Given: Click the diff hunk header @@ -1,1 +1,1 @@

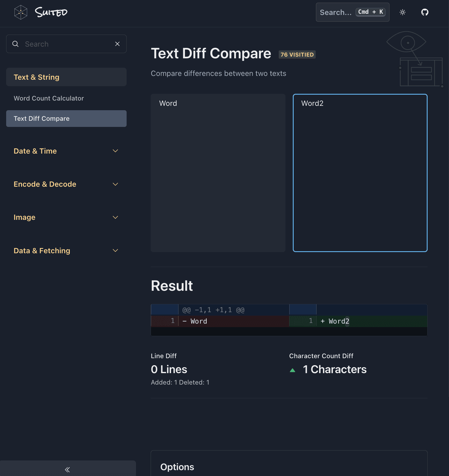Looking at the screenshot, I should [x=213, y=310].
